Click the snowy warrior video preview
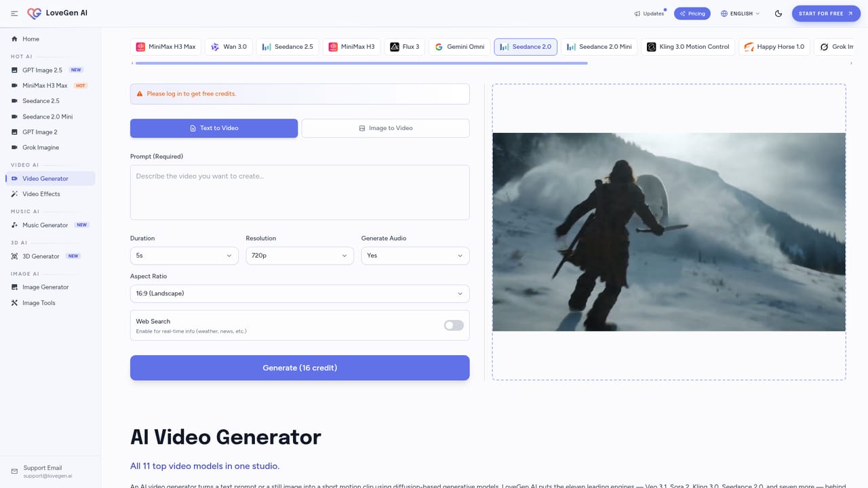This screenshot has width=868, height=488. [669, 232]
